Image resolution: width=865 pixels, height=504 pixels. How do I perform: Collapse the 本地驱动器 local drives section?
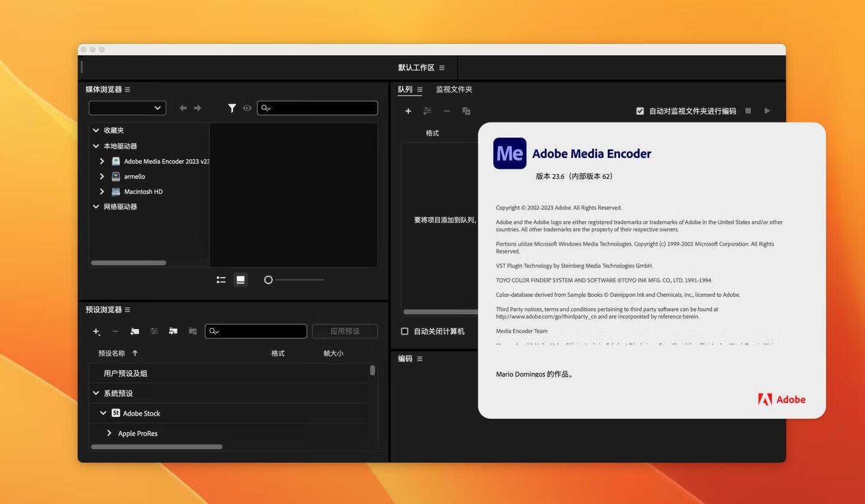point(96,146)
